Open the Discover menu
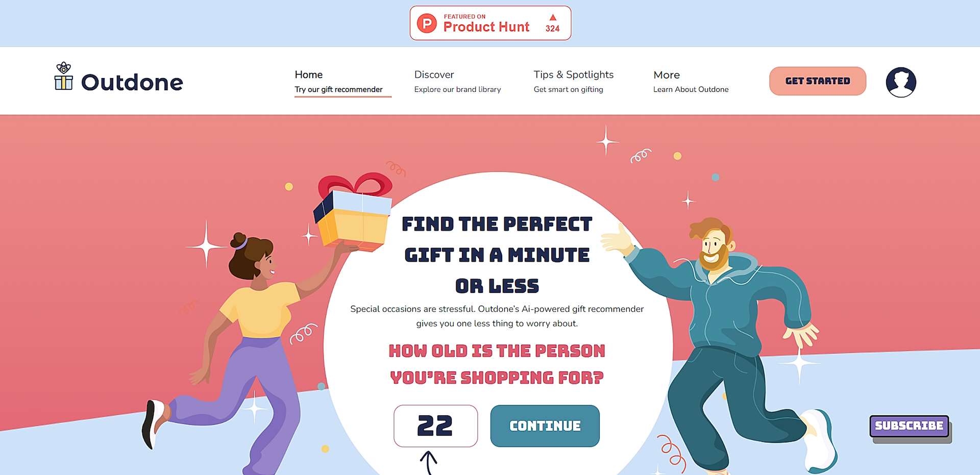 [x=434, y=74]
